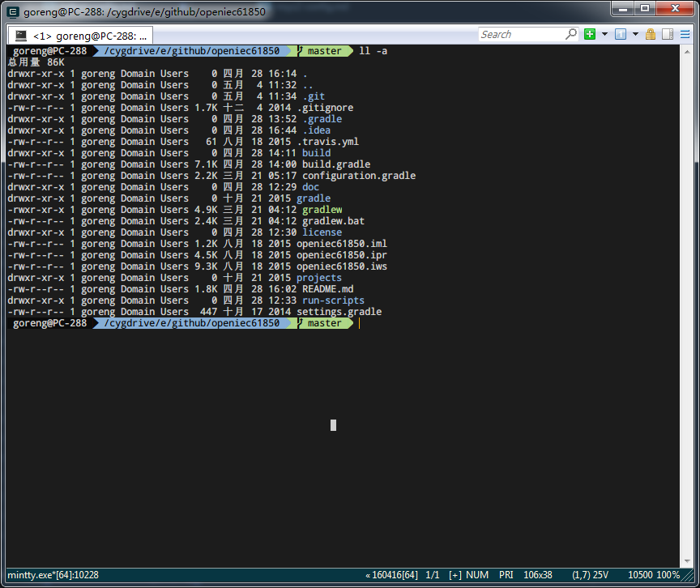Toggle the alternative mode pane icon

coord(668,34)
